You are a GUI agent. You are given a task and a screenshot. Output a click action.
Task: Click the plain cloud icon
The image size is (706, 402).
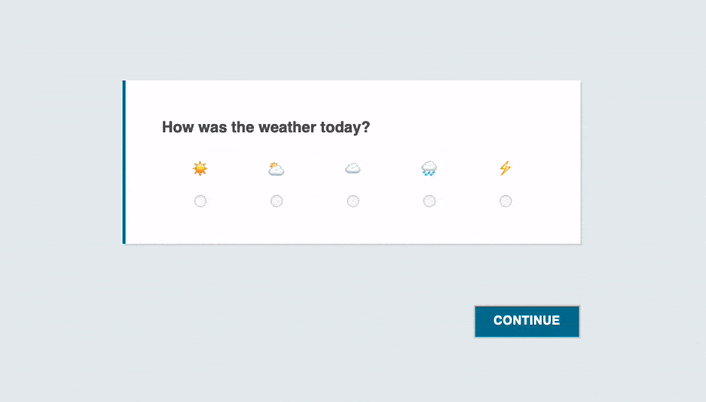[353, 169]
